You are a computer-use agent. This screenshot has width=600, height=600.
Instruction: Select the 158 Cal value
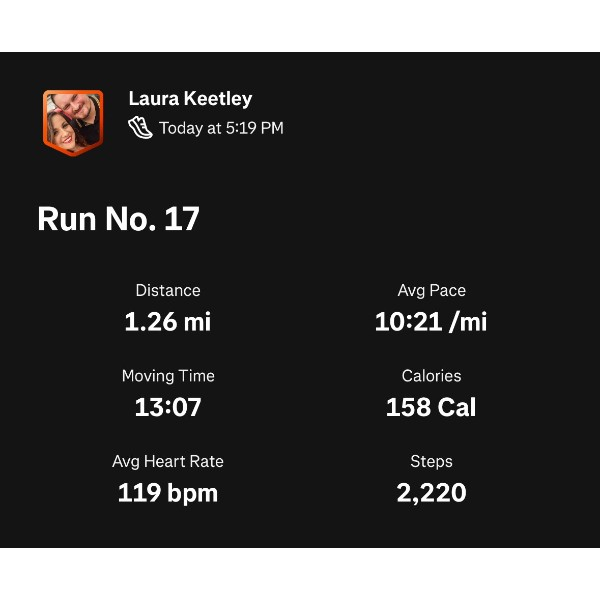[x=431, y=408]
